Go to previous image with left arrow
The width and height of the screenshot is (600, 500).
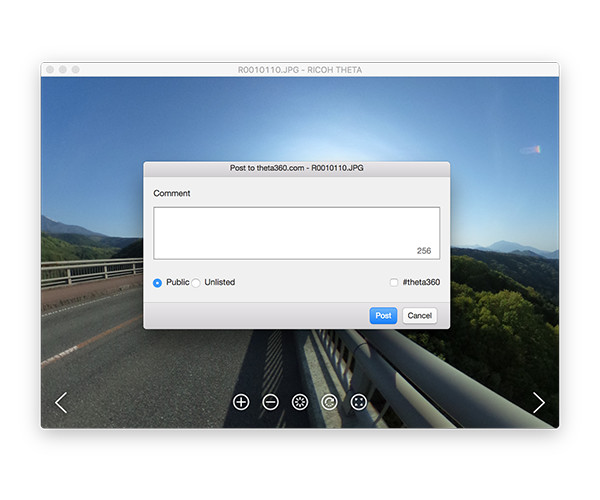61,402
